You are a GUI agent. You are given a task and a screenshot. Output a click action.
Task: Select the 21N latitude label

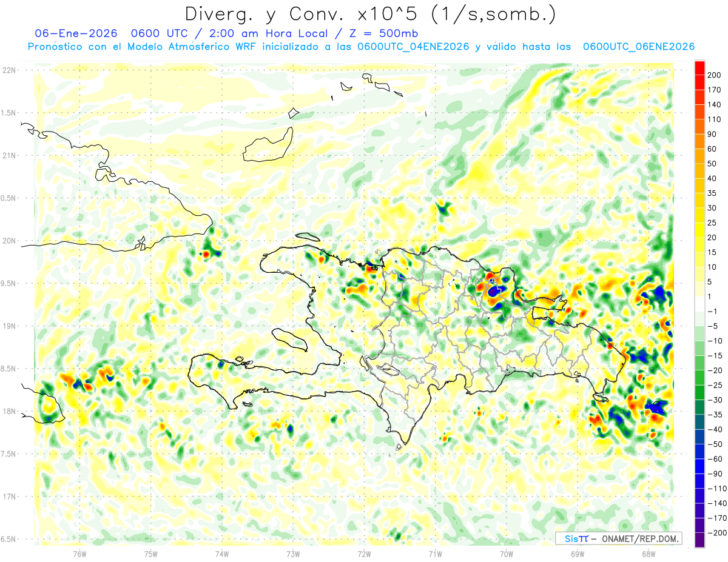click(10, 155)
